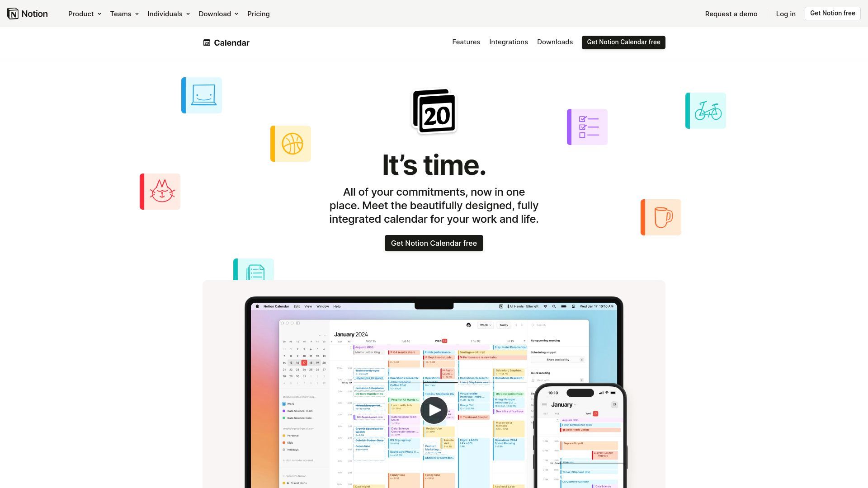The height and width of the screenshot is (488, 868).
Task: Click the Log in link
Action: coord(785,13)
